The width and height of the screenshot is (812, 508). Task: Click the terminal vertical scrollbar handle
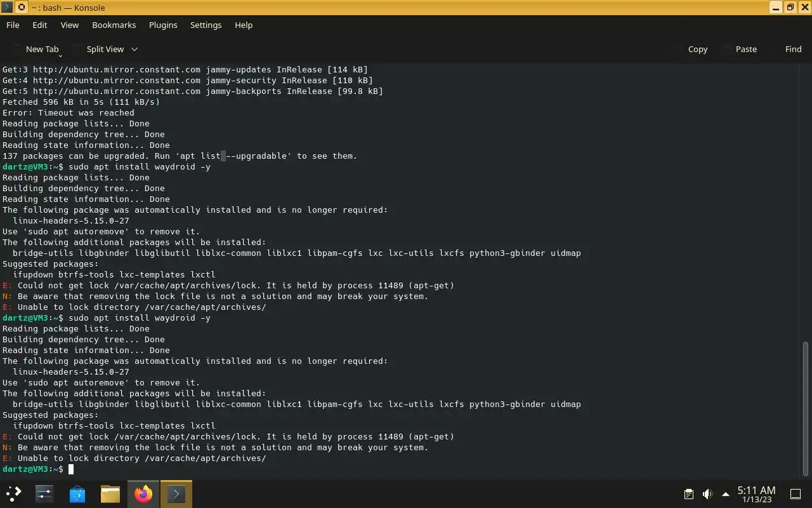point(806,409)
